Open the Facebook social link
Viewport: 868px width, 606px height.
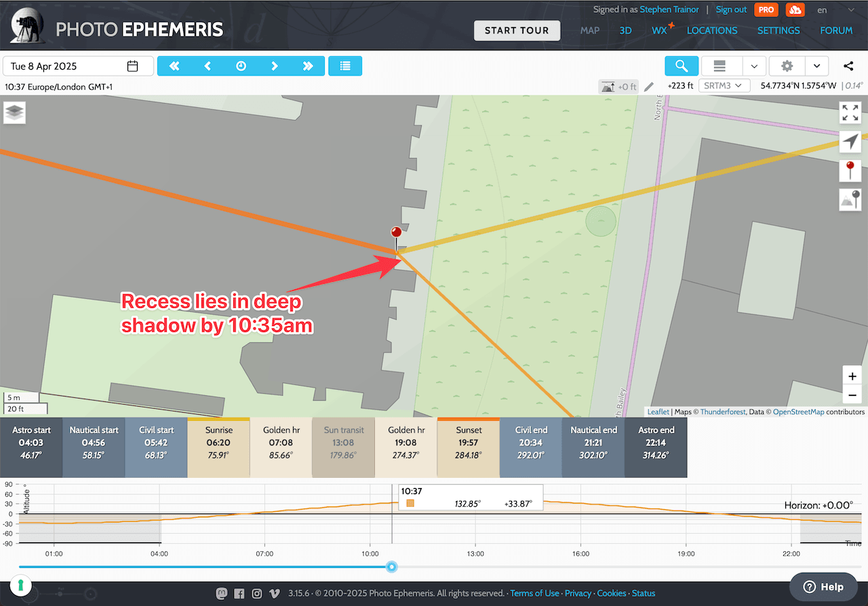(239, 593)
